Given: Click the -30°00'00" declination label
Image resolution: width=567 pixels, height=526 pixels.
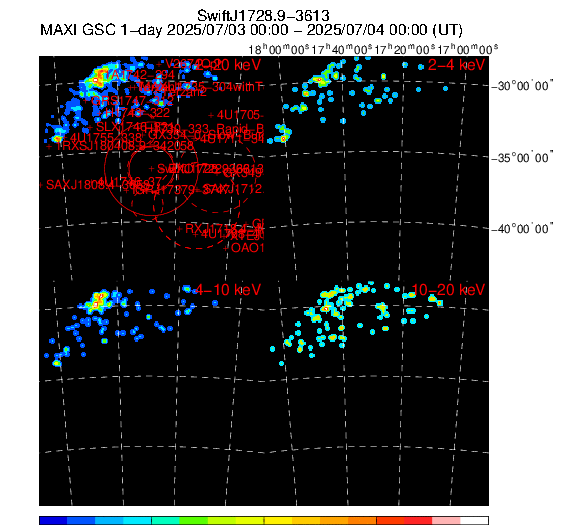Looking at the screenshot, I should pos(523,86).
